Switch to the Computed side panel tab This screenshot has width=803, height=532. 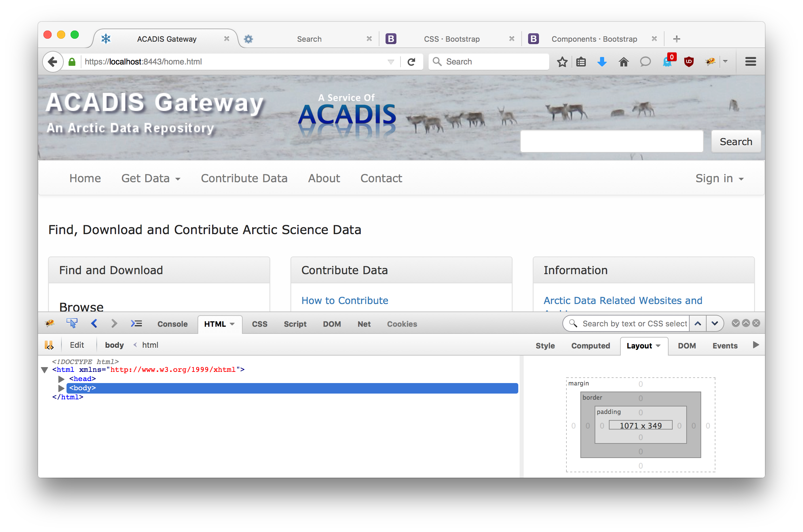[590, 346]
